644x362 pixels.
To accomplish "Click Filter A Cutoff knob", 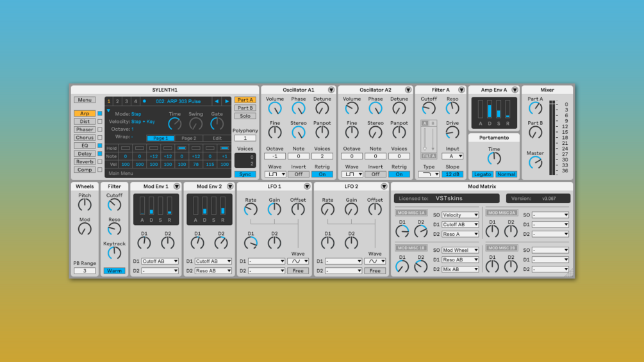I will click(429, 109).
